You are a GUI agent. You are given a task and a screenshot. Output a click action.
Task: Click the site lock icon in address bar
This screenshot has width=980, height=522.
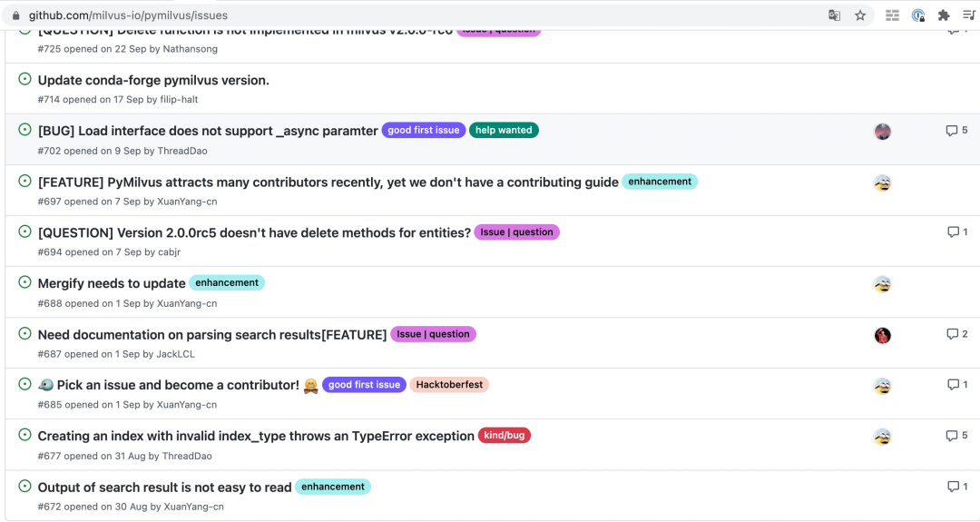[x=15, y=15]
